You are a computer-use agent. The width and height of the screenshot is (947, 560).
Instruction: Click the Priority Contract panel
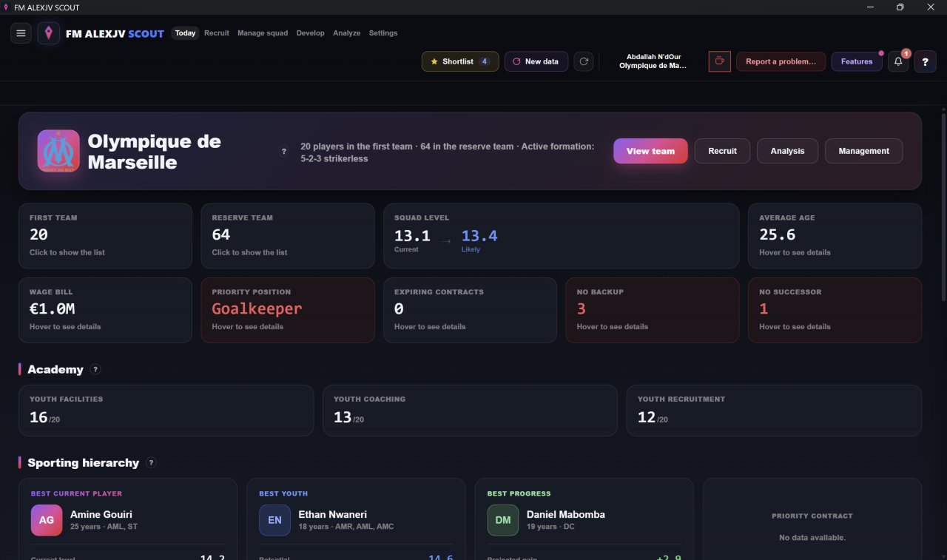(812, 521)
